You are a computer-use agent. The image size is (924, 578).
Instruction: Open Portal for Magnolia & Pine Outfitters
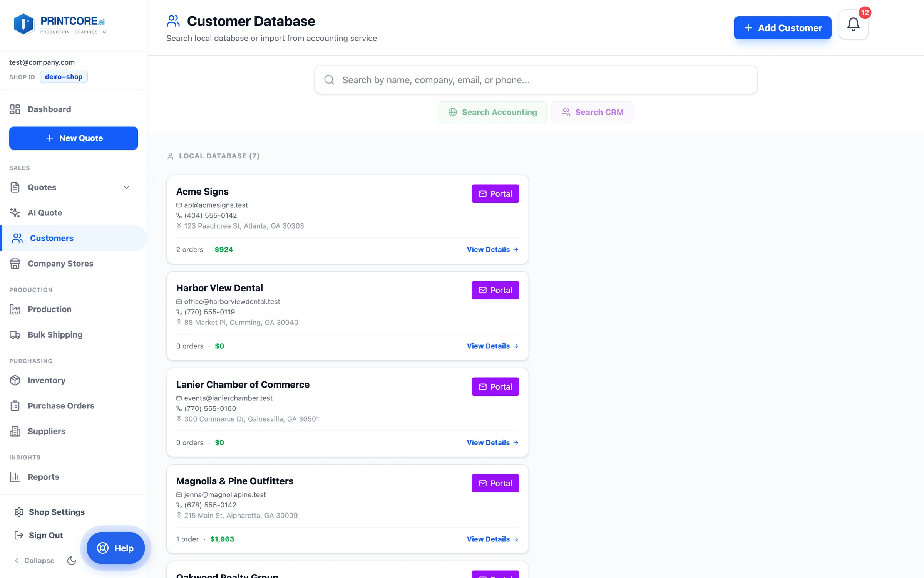tap(495, 483)
